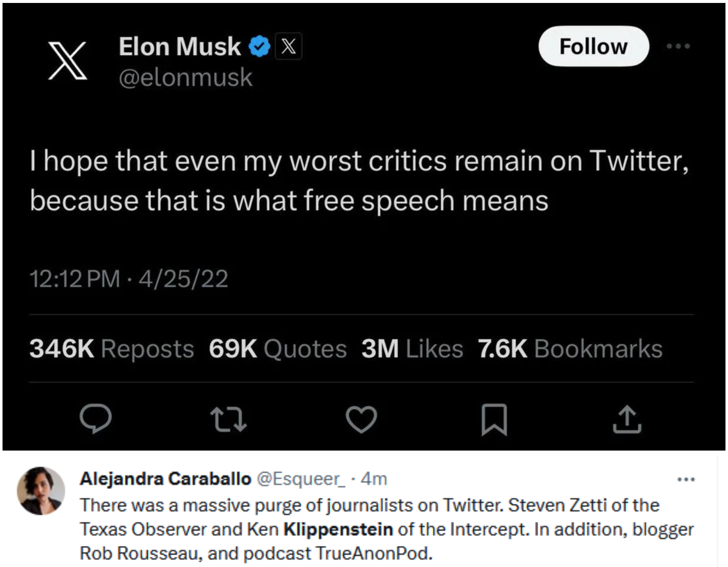Click the blue verified checkmark badge
The width and height of the screenshot is (728, 567).
[259, 46]
